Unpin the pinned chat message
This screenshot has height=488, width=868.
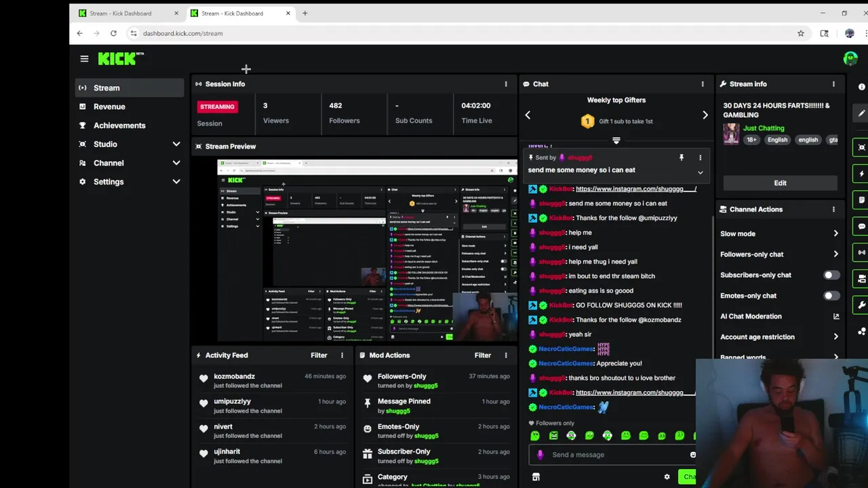(x=682, y=158)
